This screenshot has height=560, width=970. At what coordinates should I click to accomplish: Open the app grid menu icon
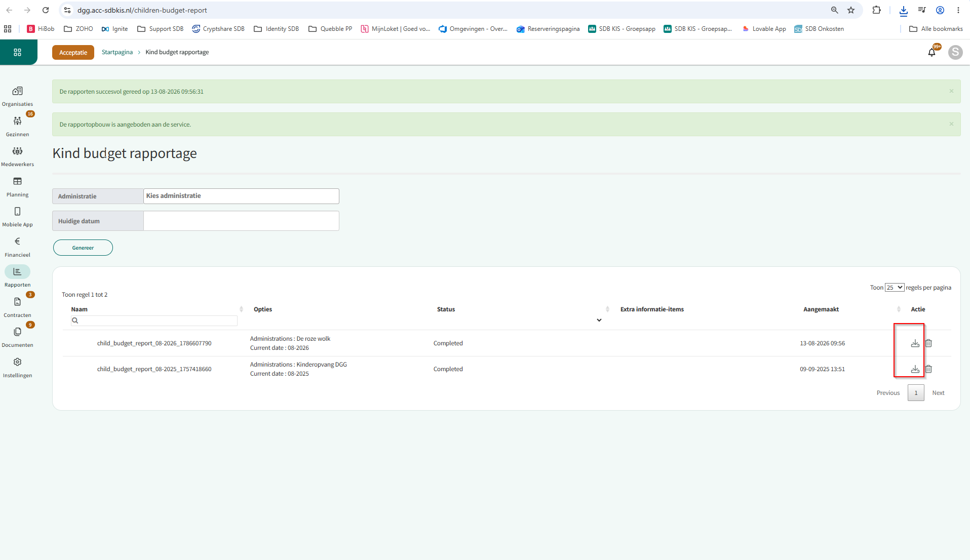17,52
